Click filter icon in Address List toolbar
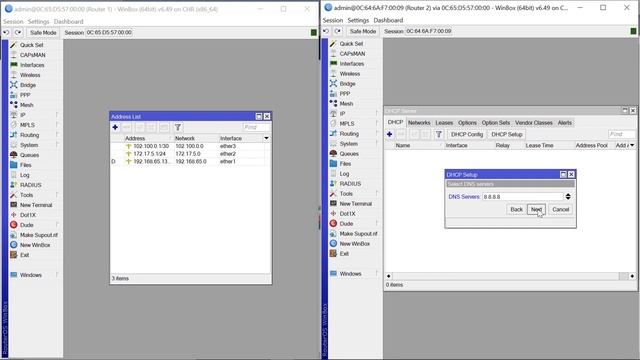Screen dimensions: 640x360 178,127
